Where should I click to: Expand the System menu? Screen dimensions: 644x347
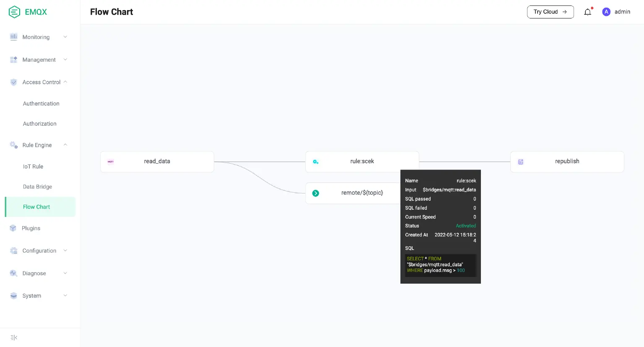tap(31, 296)
